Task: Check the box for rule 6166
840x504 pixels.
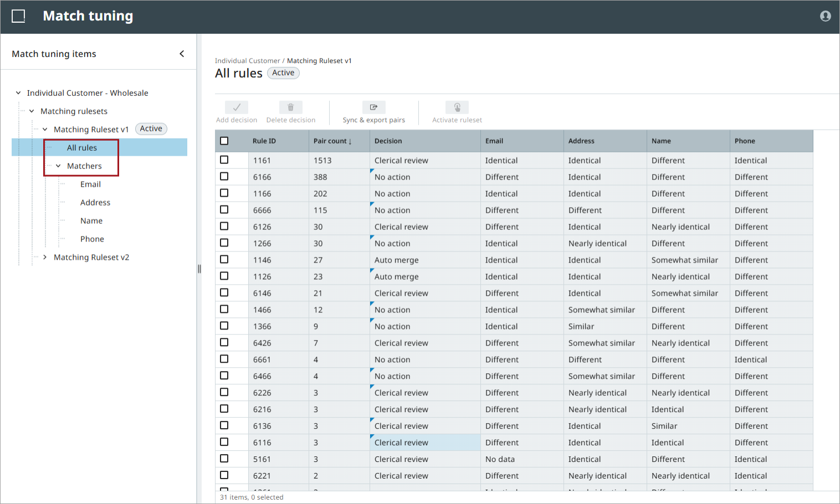Action: pyautogui.click(x=224, y=176)
